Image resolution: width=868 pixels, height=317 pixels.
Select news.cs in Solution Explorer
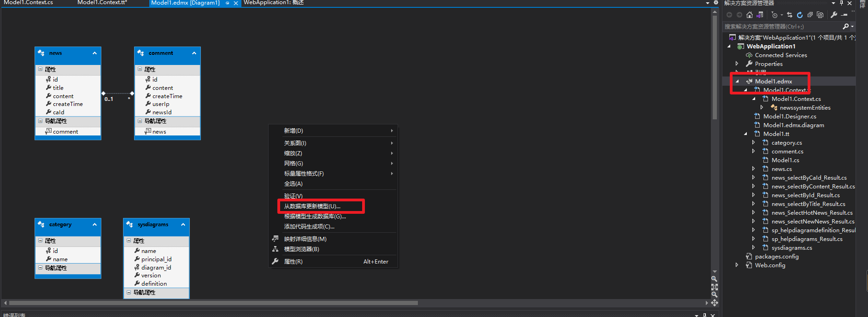pyautogui.click(x=782, y=169)
